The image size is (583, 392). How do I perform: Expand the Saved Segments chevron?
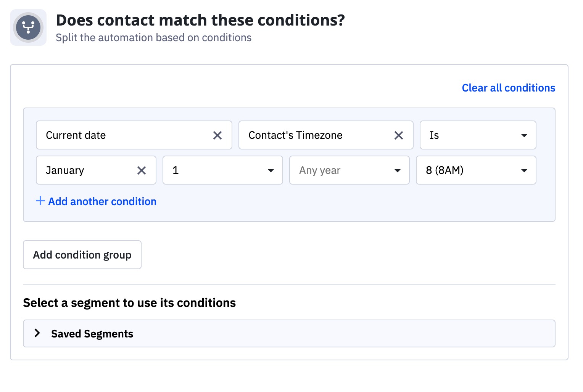pos(37,333)
